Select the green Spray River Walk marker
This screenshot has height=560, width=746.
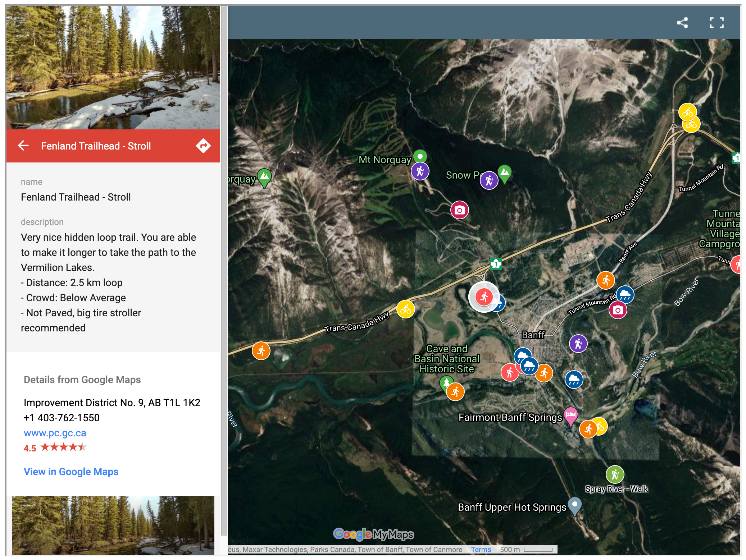point(615,474)
